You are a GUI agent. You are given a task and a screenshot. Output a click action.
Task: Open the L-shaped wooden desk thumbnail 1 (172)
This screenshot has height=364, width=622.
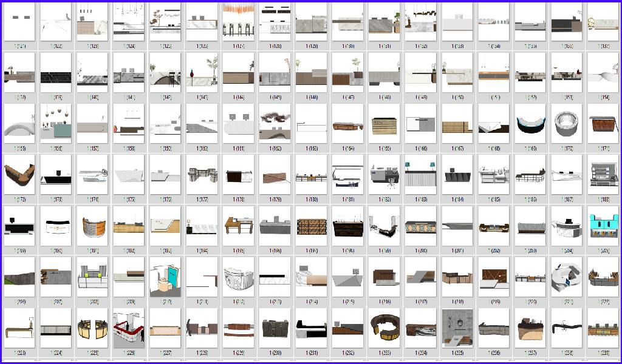(19, 175)
